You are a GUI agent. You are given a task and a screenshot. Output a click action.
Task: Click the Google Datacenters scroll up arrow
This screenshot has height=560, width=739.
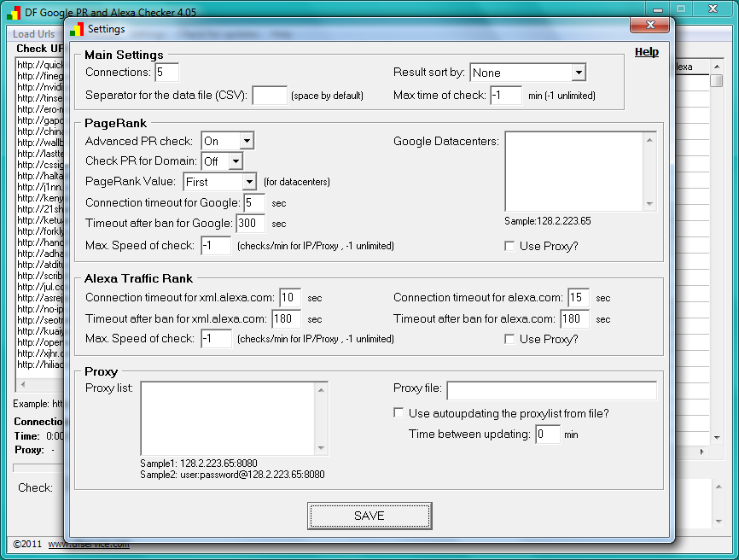point(650,140)
